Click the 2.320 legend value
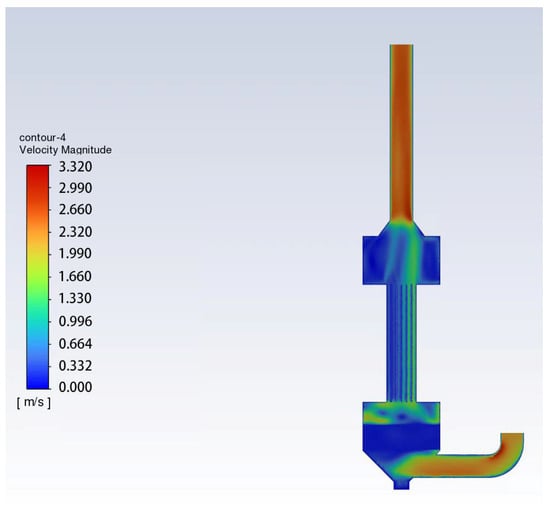 pos(75,232)
